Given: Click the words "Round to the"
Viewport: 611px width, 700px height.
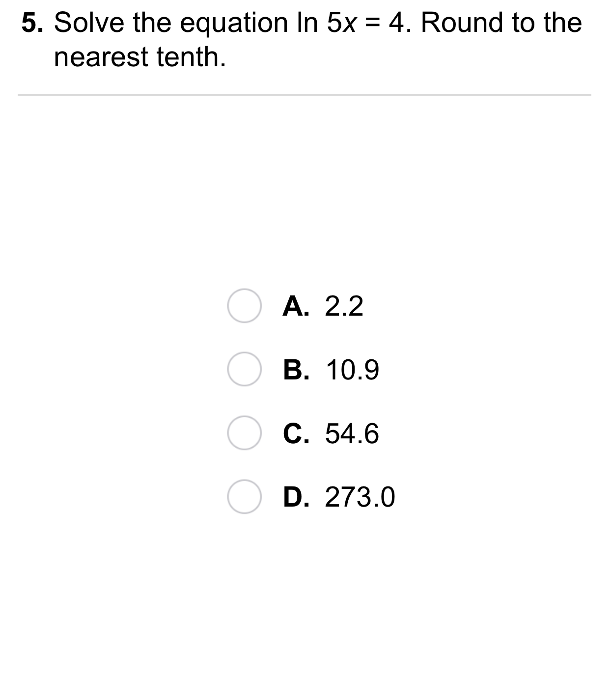Looking at the screenshot, I should [x=501, y=23].
